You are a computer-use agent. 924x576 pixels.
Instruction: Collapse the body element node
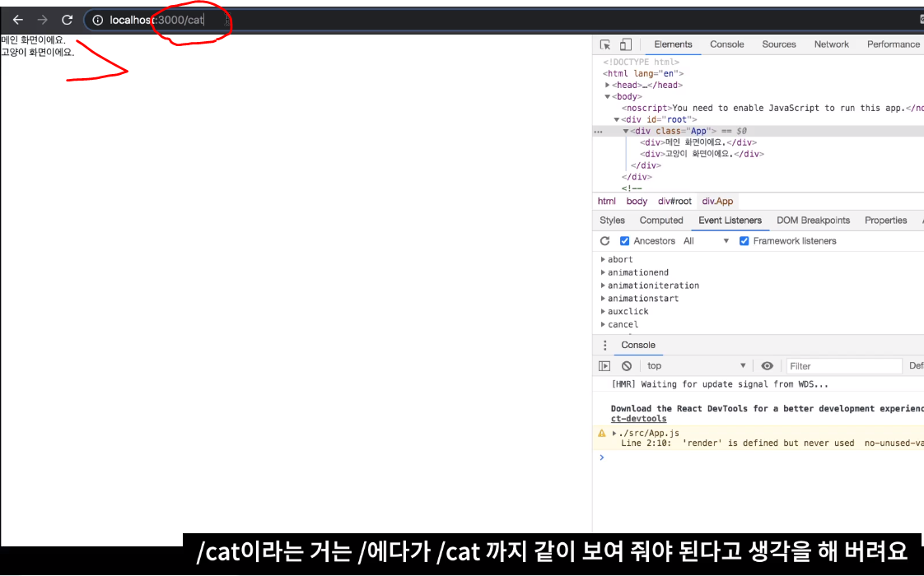tap(608, 96)
